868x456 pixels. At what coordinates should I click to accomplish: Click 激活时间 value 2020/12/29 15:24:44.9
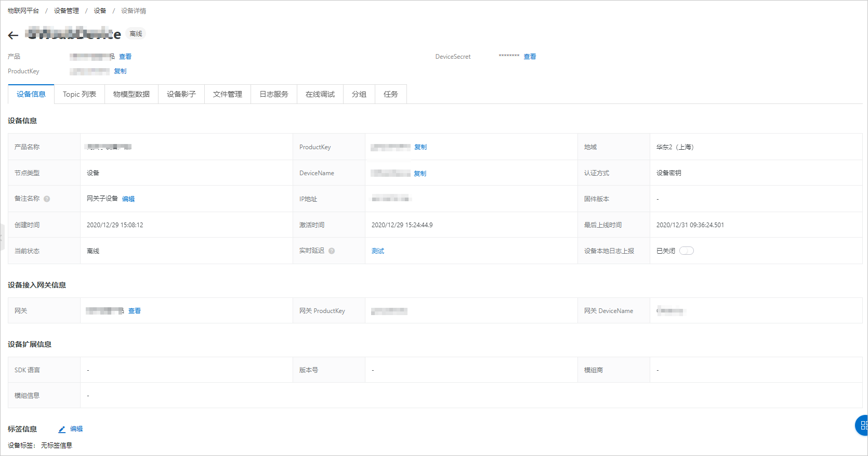point(402,225)
